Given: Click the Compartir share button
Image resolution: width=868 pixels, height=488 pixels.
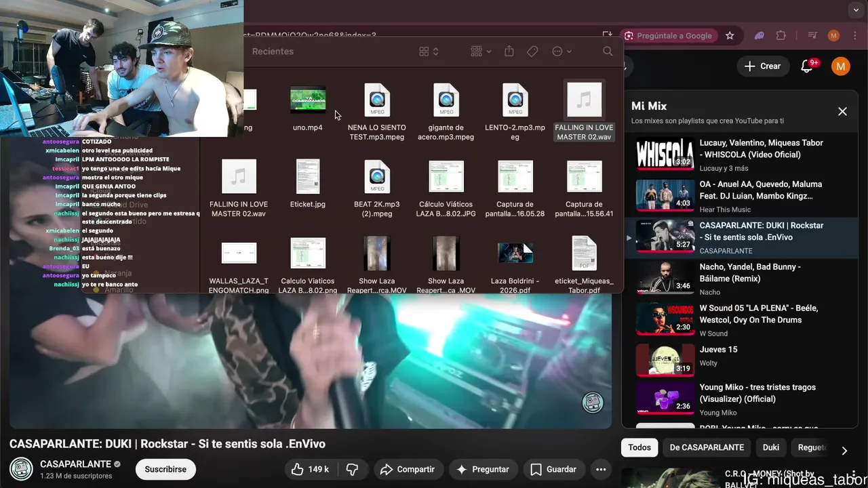Looking at the screenshot, I should (408, 469).
